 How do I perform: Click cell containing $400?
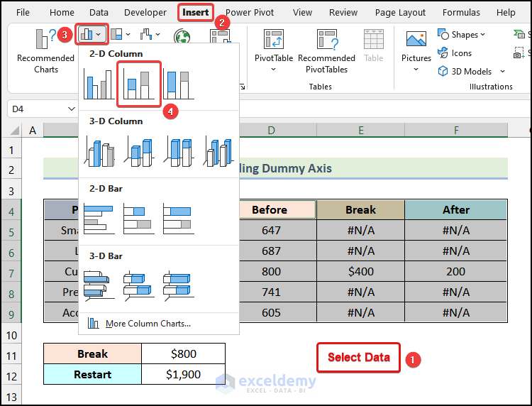tap(360, 271)
